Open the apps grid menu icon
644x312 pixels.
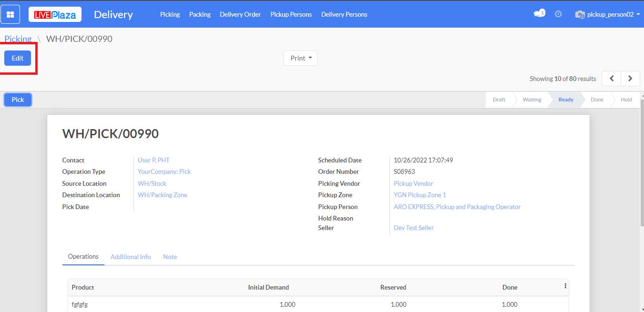click(10, 14)
